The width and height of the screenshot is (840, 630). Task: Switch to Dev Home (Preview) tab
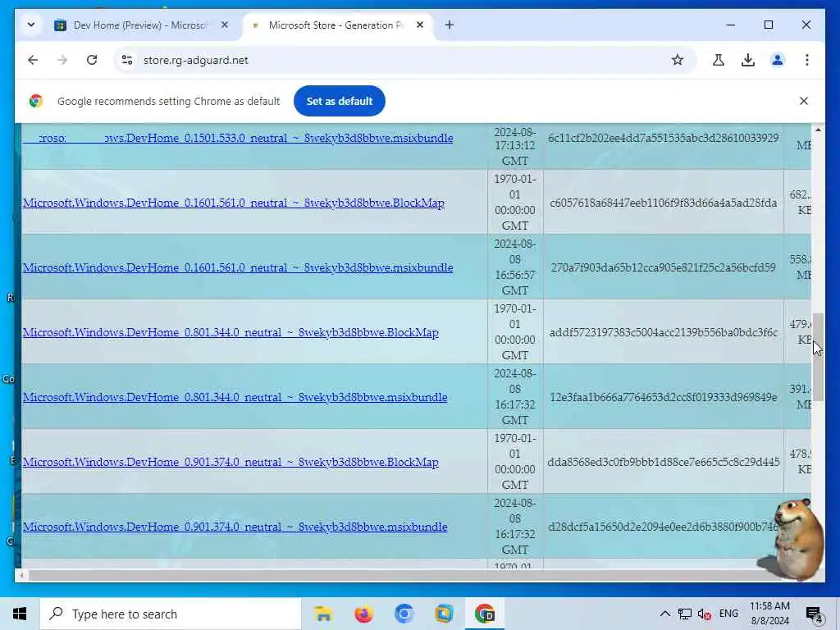click(x=141, y=25)
